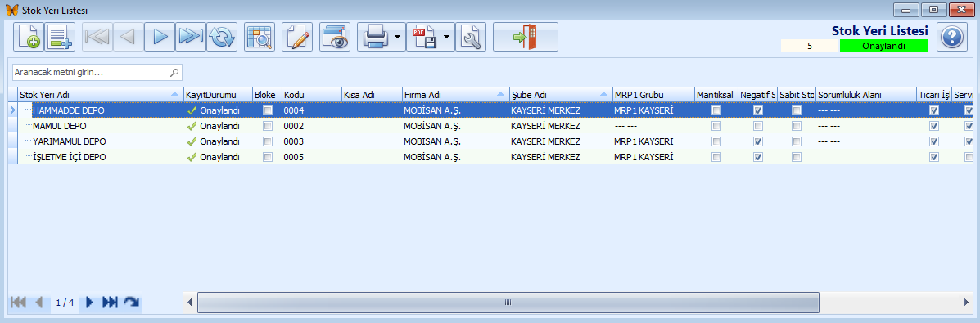The image size is (980, 323).
Task: Click the PDF save icon
Action: 425,37
